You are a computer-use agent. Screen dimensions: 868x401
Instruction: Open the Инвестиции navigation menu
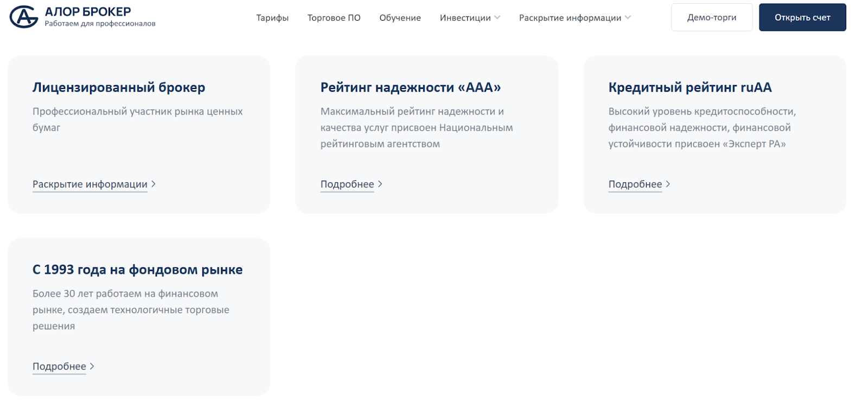tap(465, 18)
